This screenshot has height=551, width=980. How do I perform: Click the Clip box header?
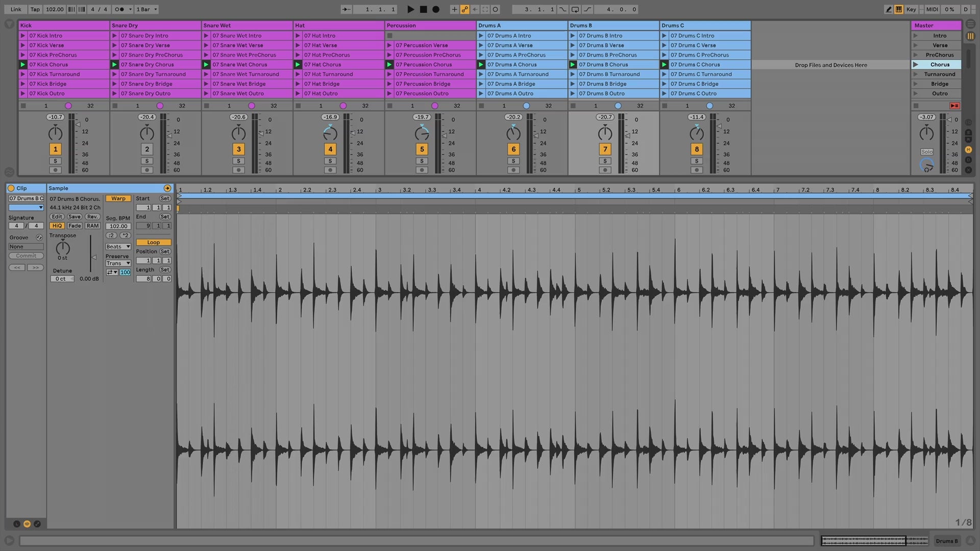click(26, 188)
